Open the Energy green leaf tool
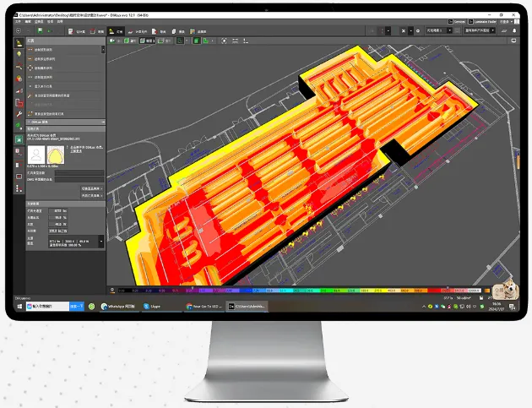 click(19, 126)
